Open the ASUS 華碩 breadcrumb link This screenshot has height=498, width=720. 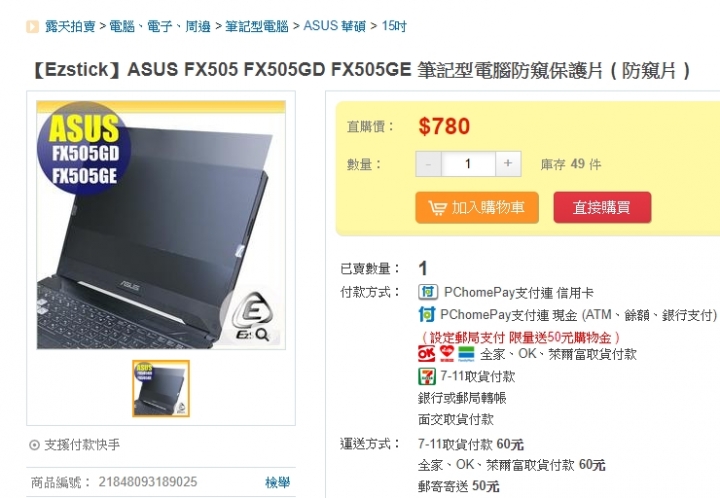pyautogui.click(x=334, y=26)
